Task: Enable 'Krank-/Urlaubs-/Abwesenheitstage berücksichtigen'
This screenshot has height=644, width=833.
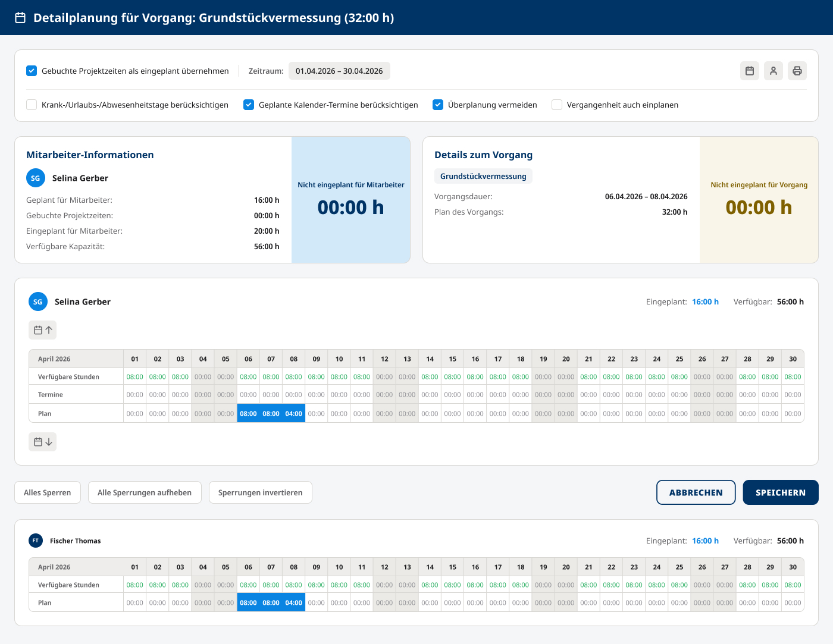Action: 32,105
